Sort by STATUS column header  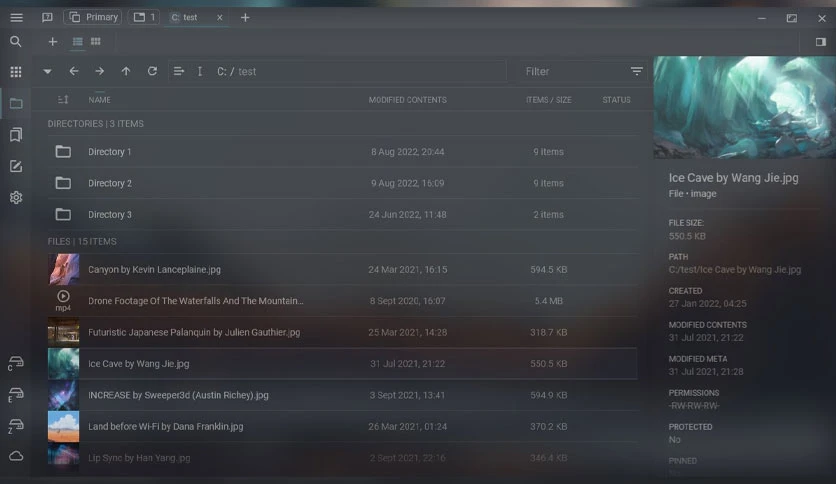click(616, 100)
